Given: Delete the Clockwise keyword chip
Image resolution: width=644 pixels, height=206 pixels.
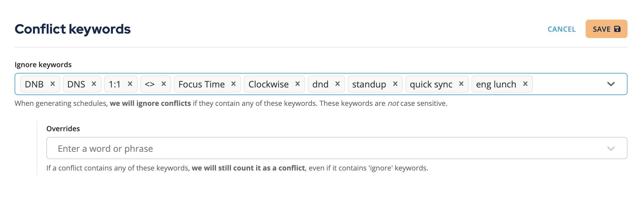Looking at the screenshot, I should [x=298, y=84].
